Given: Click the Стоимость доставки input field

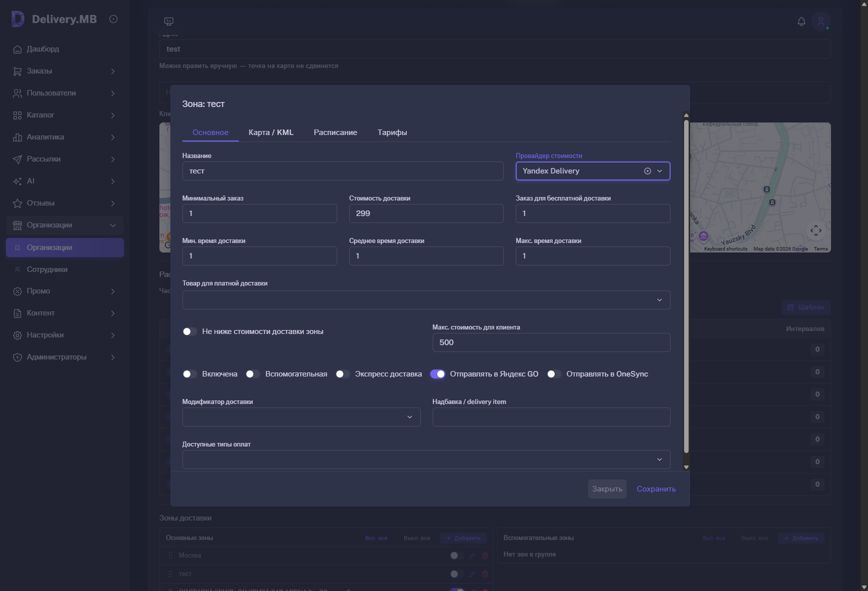Looking at the screenshot, I should [426, 213].
